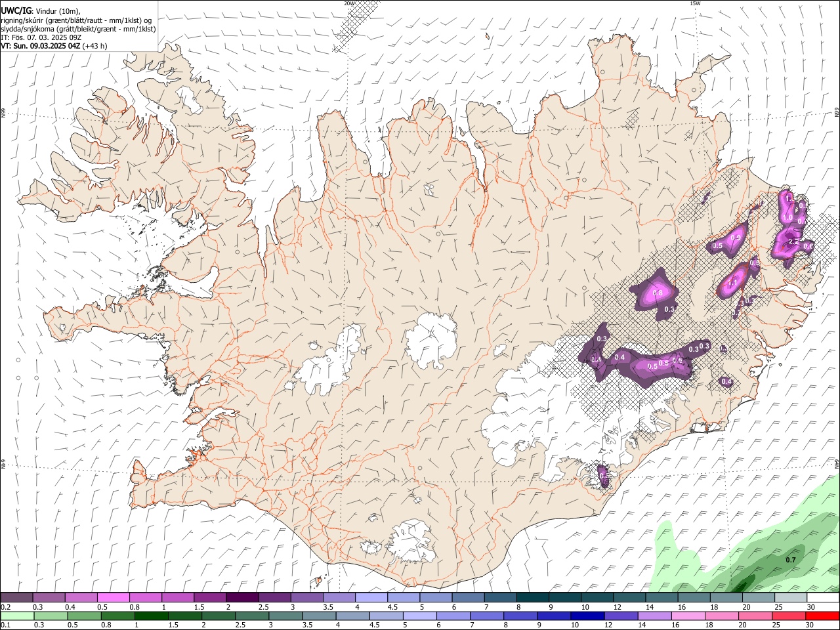Click the light gray swatch starting at 25 in upper legend
Screen dimensions: 840x630
(790, 598)
